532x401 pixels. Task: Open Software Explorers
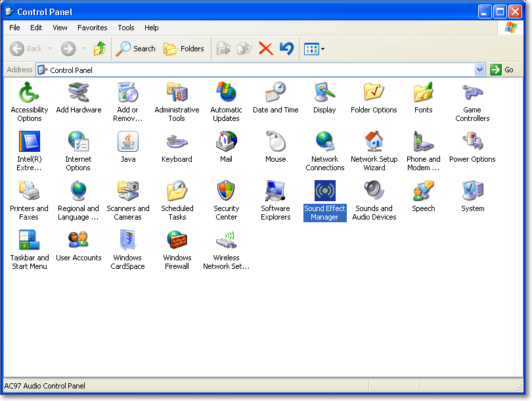point(275,200)
